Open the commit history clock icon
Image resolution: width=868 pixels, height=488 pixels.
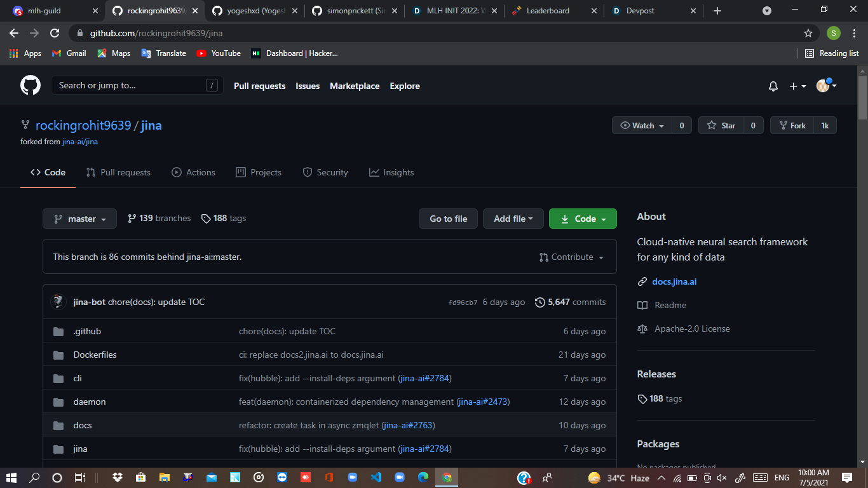pyautogui.click(x=540, y=302)
